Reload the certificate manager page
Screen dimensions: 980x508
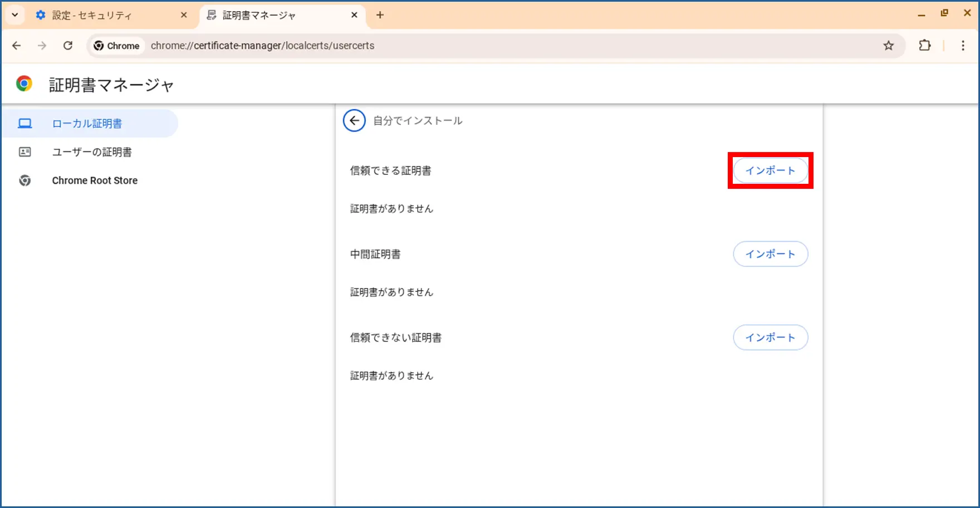(68, 46)
